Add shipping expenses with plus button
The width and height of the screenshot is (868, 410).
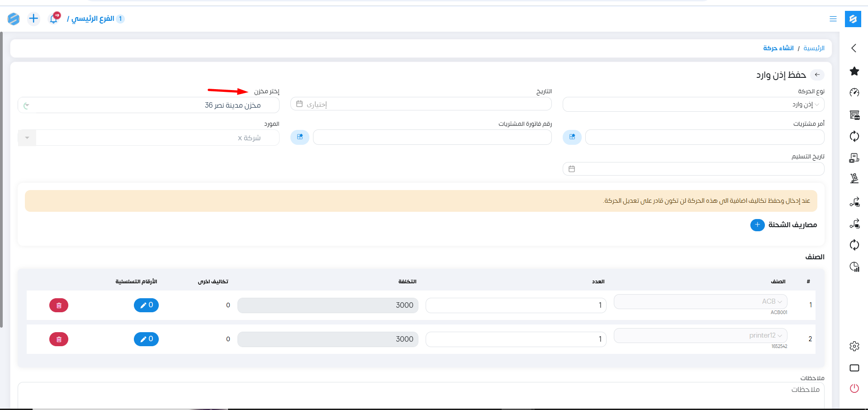(757, 225)
